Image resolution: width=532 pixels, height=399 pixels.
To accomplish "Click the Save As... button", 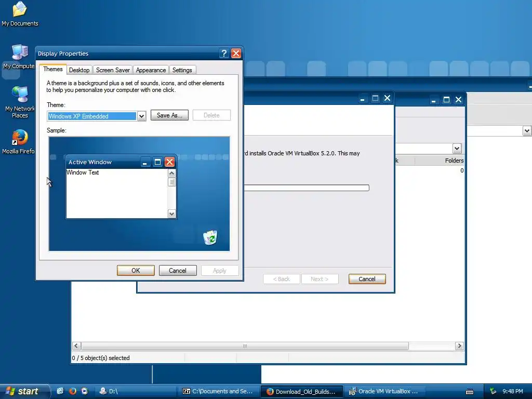I will pyautogui.click(x=169, y=115).
